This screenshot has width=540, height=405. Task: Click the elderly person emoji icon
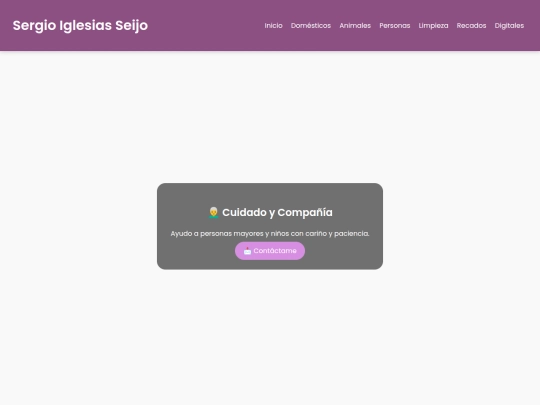click(214, 212)
